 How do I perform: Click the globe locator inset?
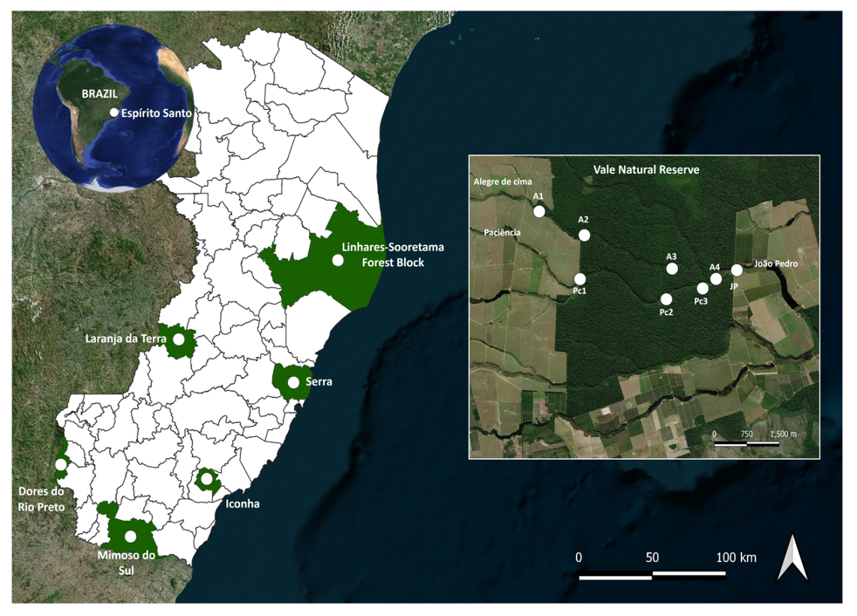tap(113, 107)
